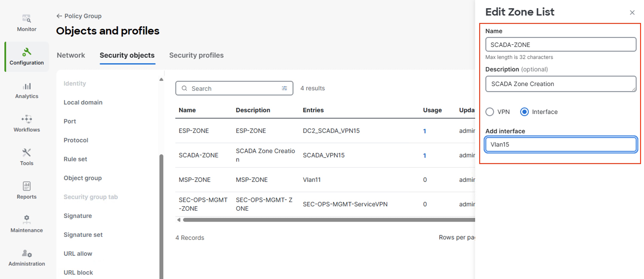Open the search filter options icon
Image resolution: width=644 pixels, height=279 pixels.
[x=284, y=88]
